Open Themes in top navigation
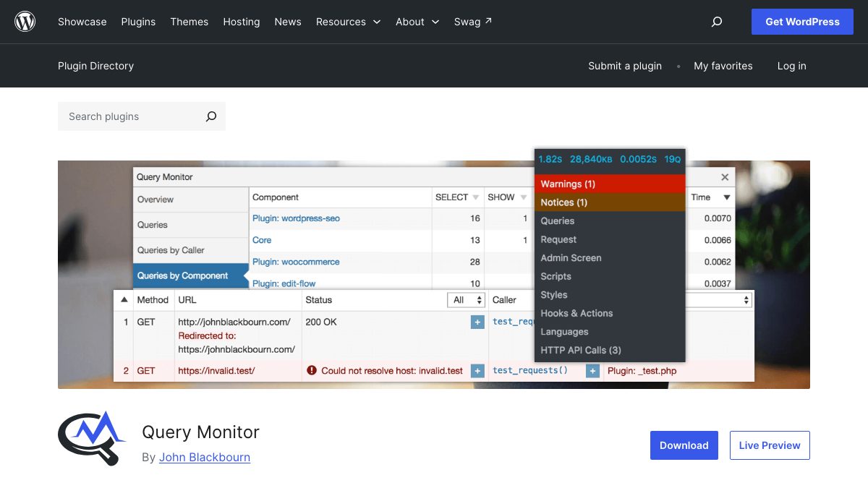 click(190, 22)
